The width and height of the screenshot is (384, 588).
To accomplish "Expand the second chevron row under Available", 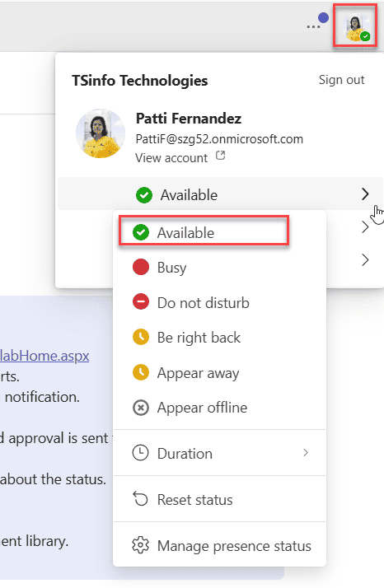I will click(365, 227).
